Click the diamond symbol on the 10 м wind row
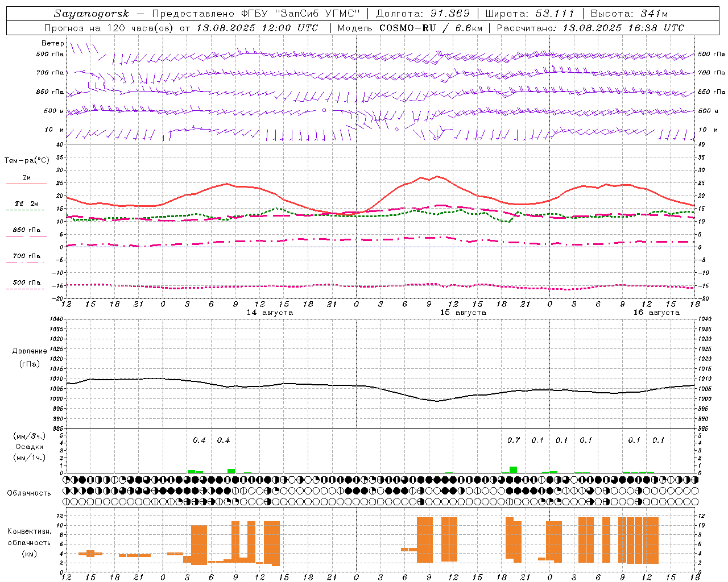The image size is (728, 582). [x=396, y=129]
